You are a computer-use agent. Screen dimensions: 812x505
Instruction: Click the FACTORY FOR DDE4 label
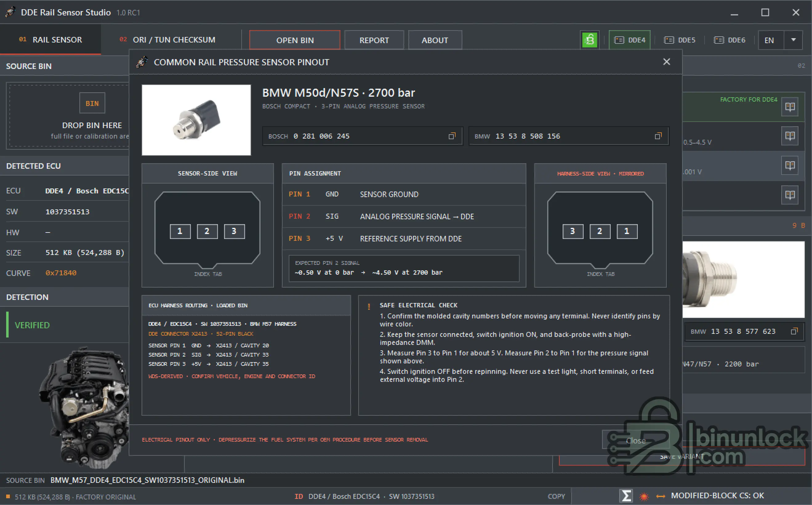(749, 99)
